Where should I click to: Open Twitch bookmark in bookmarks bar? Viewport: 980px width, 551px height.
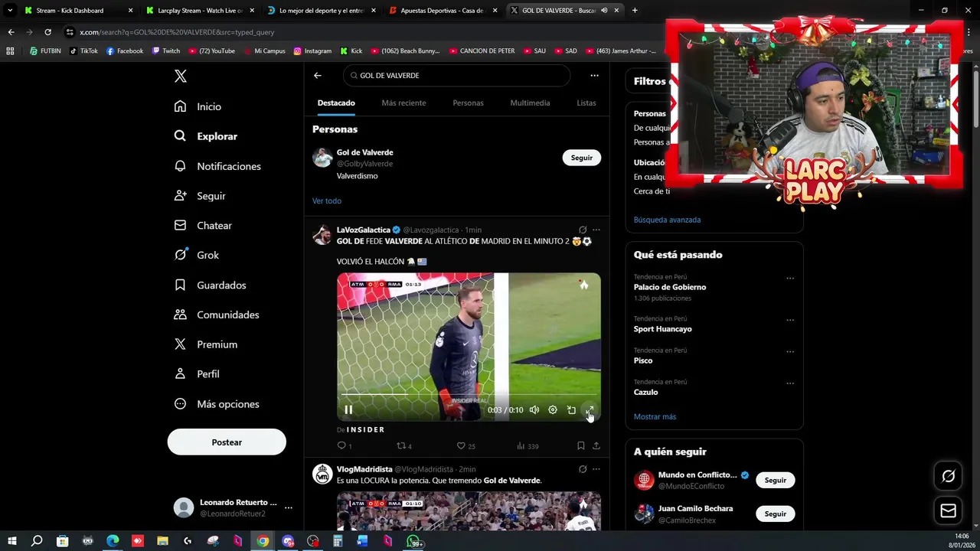tap(166, 51)
